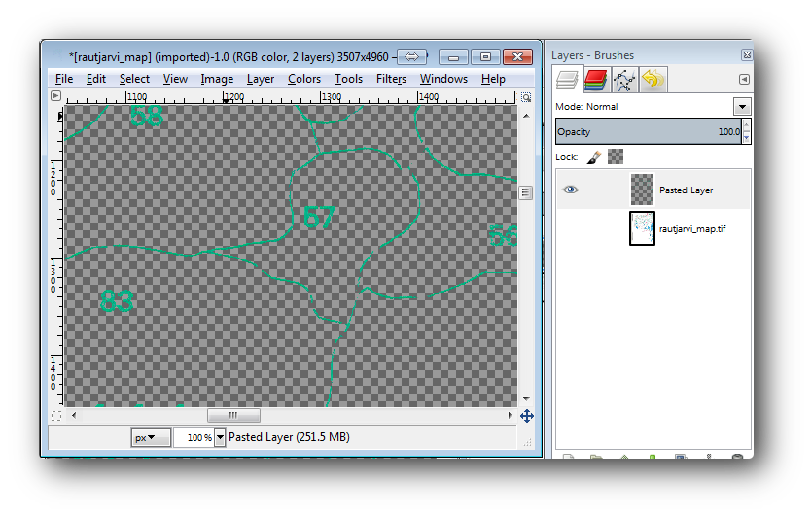Click the image navigation crosshair icon

[526, 416]
